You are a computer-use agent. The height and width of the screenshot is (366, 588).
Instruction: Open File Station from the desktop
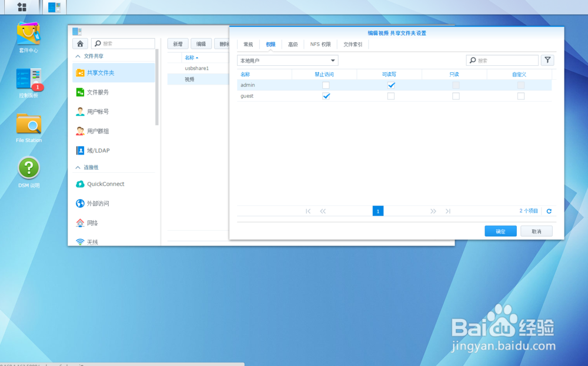click(28, 125)
